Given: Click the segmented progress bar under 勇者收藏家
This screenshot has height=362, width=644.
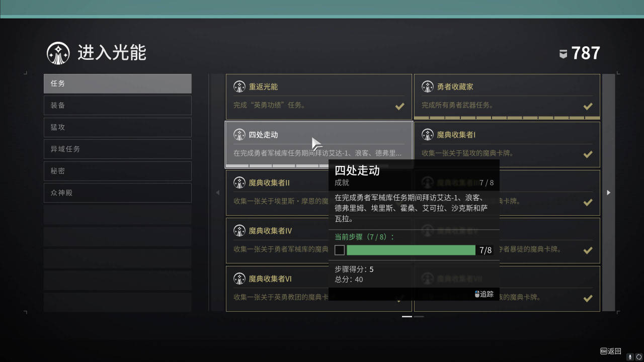Looking at the screenshot, I should (507, 118).
